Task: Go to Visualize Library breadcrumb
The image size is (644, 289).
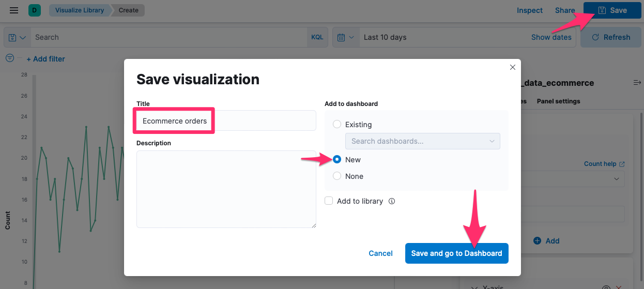Action: [80, 10]
